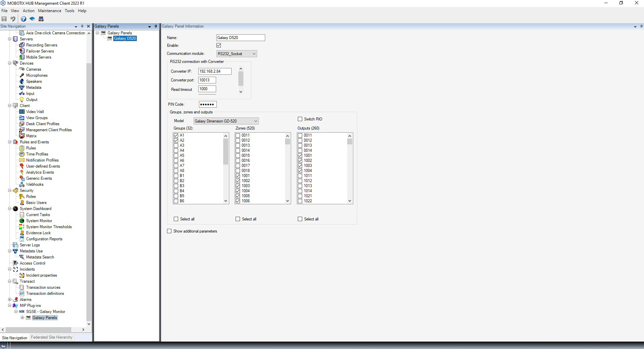Click the Name input field
Viewport: 644px width, 349px height.
pos(241,38)
